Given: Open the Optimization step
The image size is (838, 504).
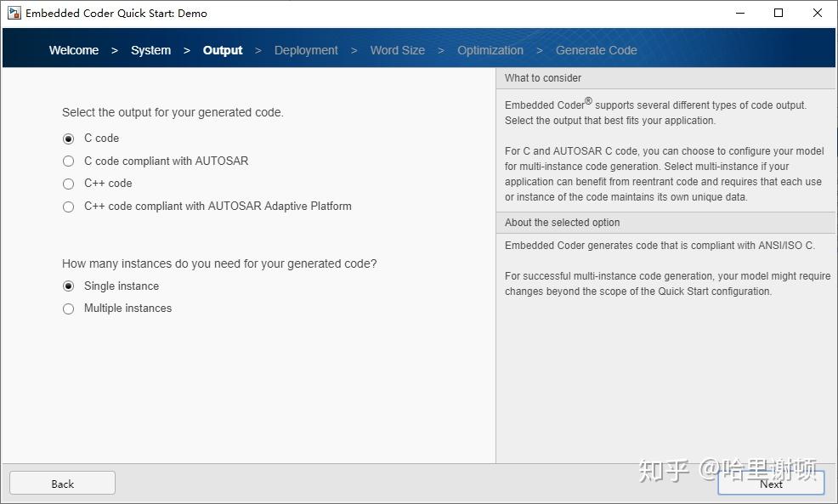Looking at the screenshot, I should coord(490,50).
